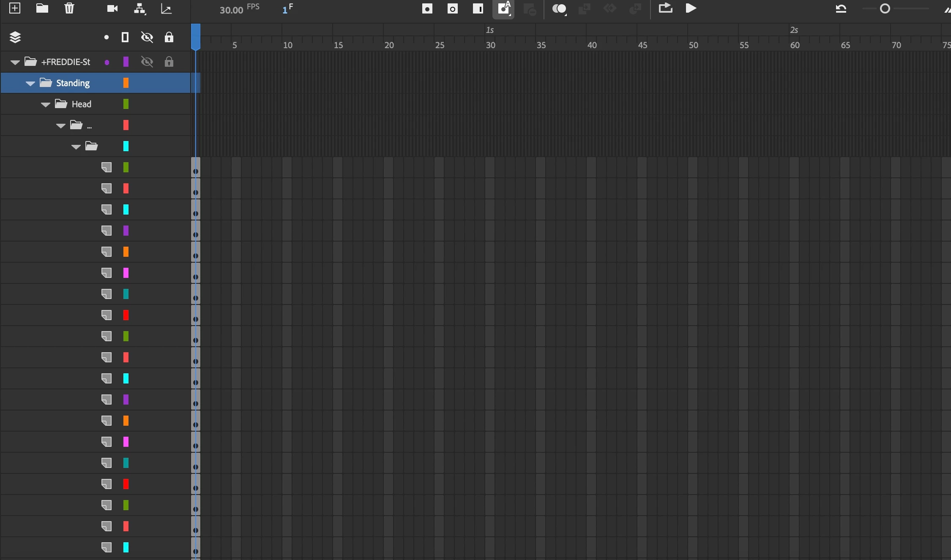Open the layer depth panel icon
This screenshot has height=560, width=951.
tap(167, 9)
